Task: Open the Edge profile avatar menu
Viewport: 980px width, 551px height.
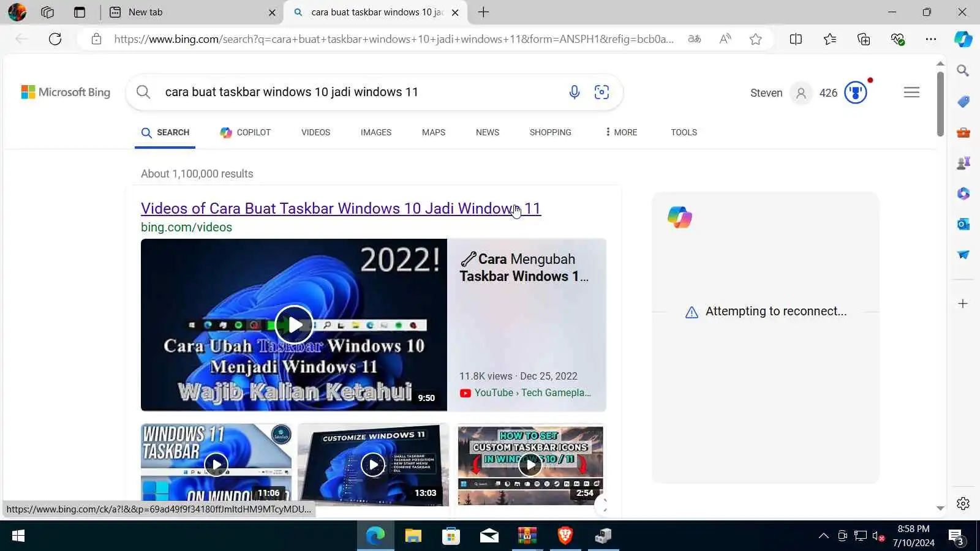Action: (17, 12)
